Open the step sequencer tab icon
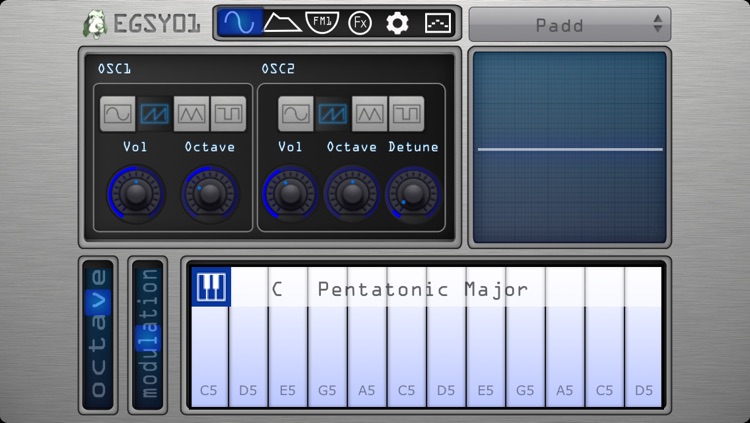The image size is (750, 423). pos(438,22)
